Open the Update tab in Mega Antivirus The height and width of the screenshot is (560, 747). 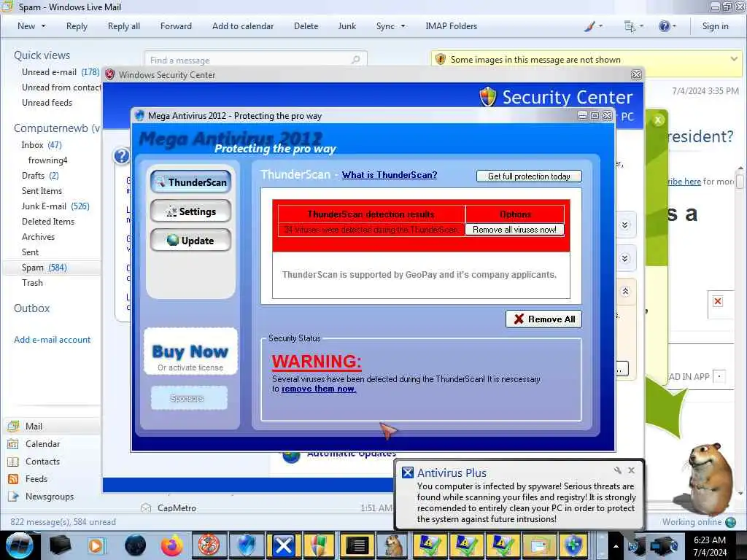pyautogui.click(x=190, y=241)
